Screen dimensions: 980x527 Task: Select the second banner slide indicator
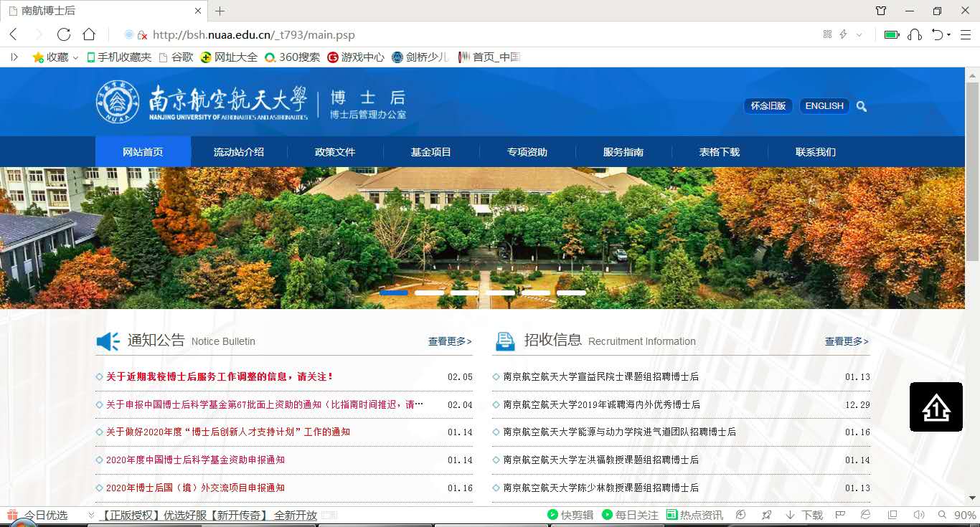coord(429,293)
